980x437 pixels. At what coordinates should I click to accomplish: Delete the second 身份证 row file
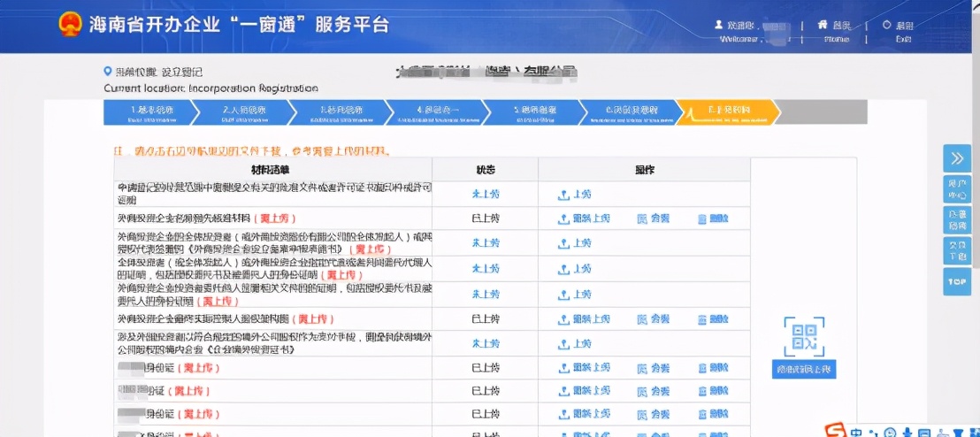(x=713, y=391)
